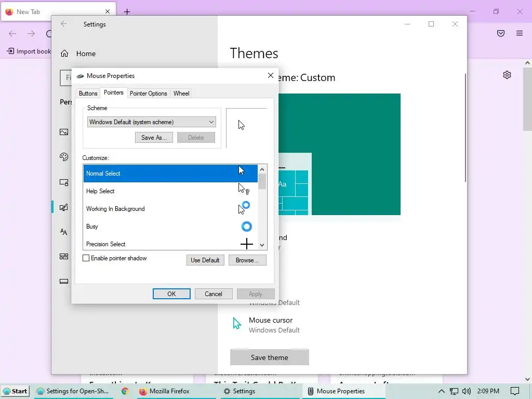Viewport: 532px width, 399px height.
Task: Click the Firefox forward arrow
Action: (x=31, y=33)
